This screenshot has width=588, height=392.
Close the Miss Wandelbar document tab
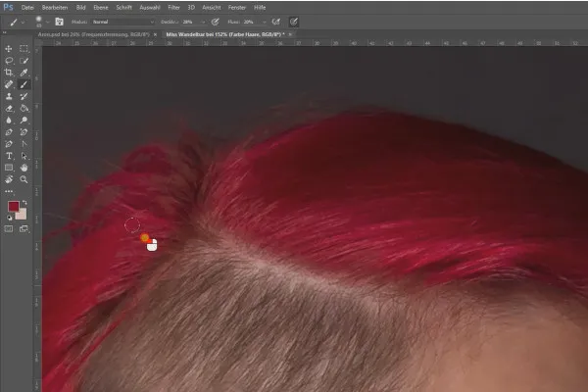(290, 34)
